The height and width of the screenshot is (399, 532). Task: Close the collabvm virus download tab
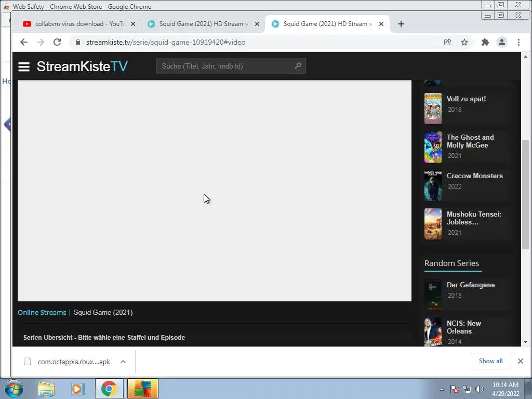tap(133, 24)
